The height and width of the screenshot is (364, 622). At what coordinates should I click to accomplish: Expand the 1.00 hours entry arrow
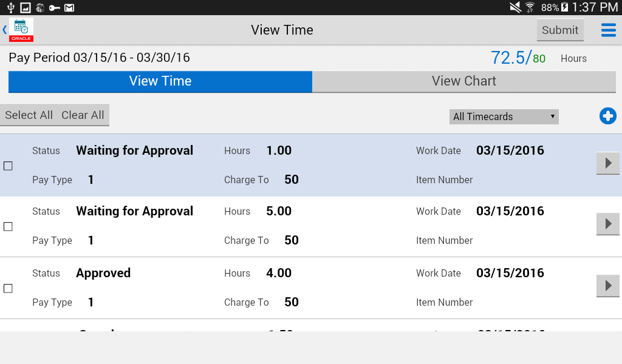pos(607,163)
